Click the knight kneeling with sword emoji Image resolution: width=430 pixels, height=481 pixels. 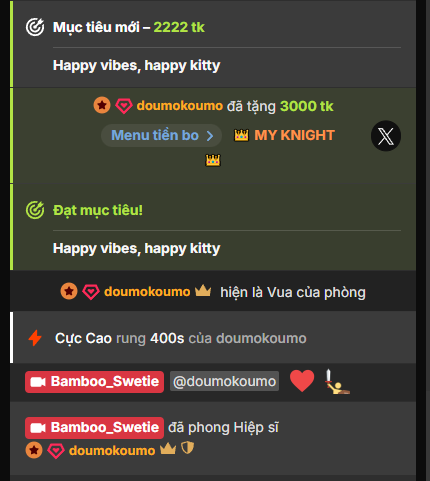[337, 382]
